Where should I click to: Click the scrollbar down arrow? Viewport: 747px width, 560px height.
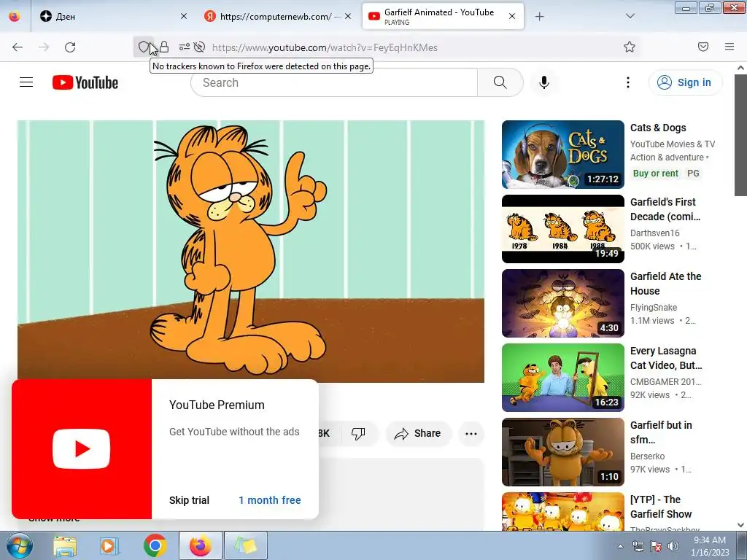click(740, 525)
